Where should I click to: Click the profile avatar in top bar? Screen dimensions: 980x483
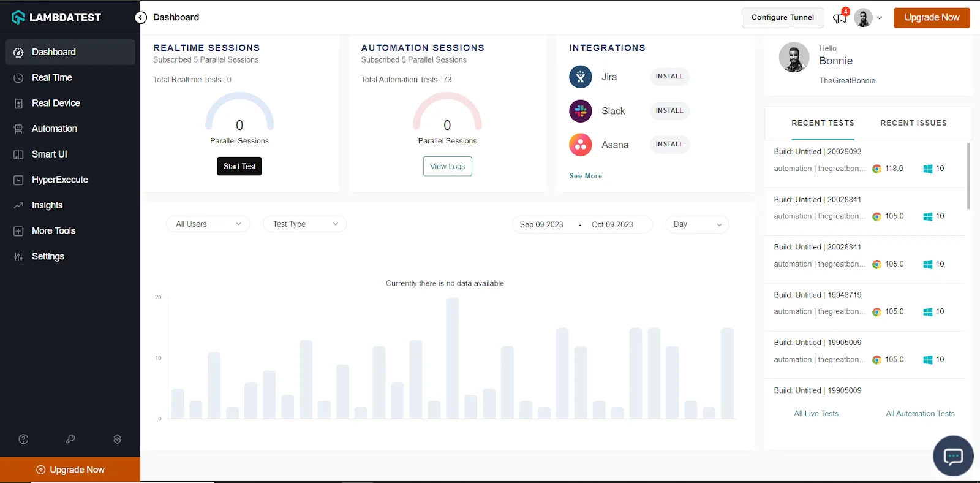pos(863,18)
